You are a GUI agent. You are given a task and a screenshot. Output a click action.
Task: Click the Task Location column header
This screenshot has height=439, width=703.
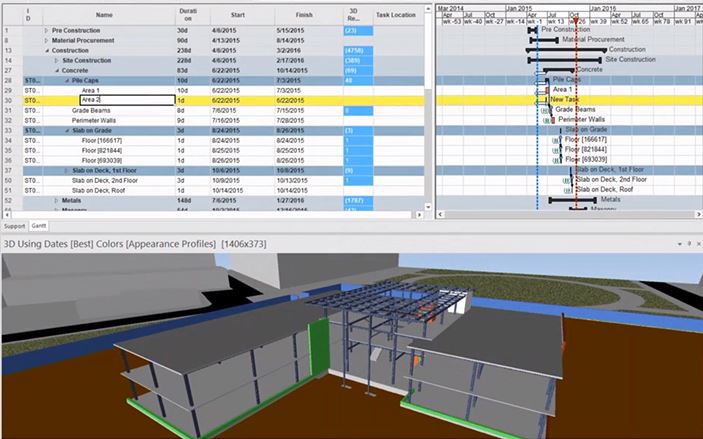(x=396, y=16)
